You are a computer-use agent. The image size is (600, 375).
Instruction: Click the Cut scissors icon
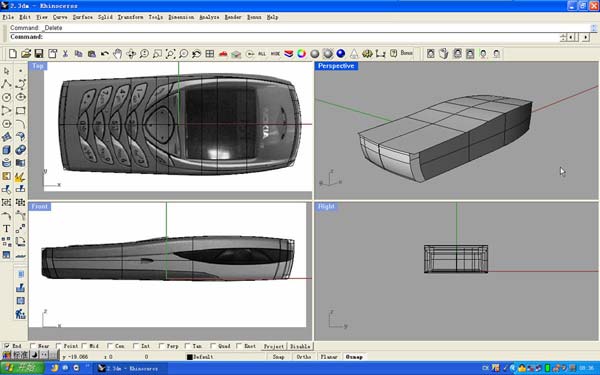65,54
